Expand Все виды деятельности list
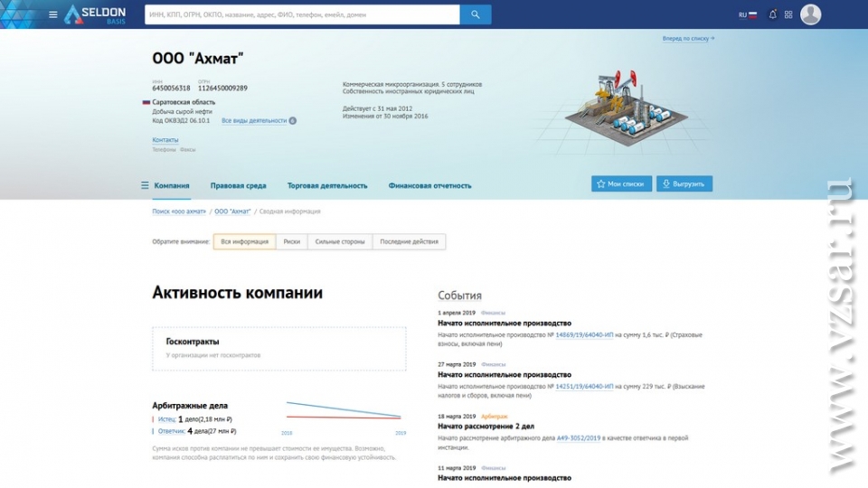 tap(254, 120)
